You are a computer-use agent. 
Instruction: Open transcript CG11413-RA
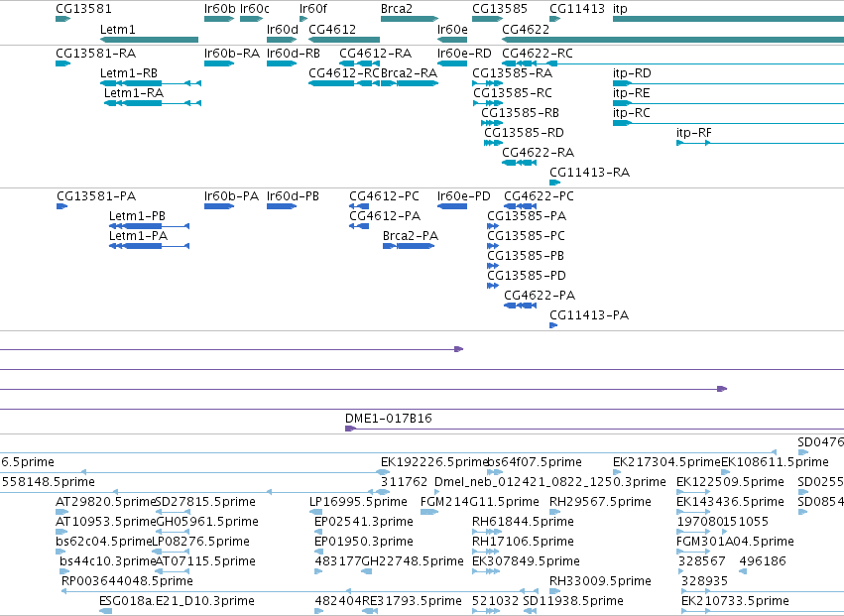click(x=589, y=173)
